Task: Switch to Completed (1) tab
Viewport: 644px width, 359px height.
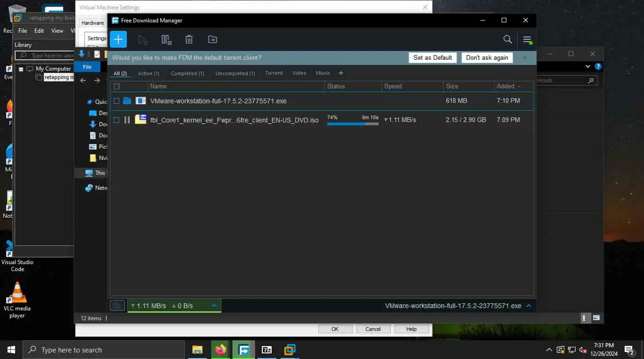Action: pyautogui.click(x=187, y=73)
